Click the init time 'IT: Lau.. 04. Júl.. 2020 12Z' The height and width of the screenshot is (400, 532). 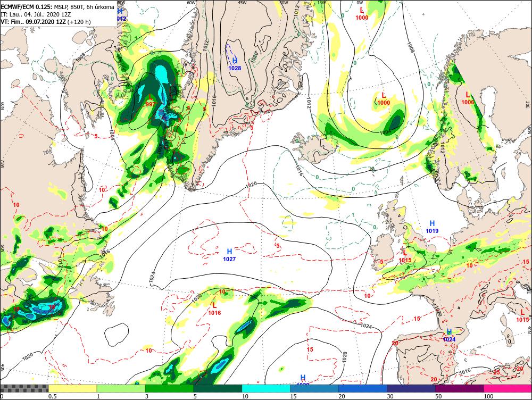click(36, 14)
